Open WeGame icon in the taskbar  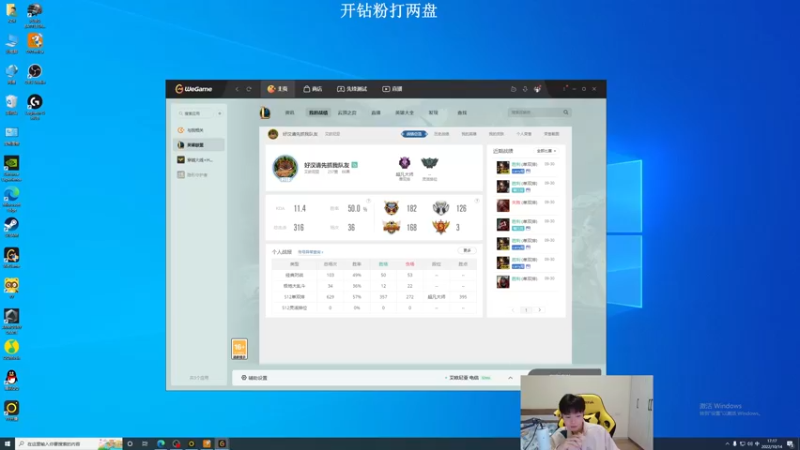(222, 444)
